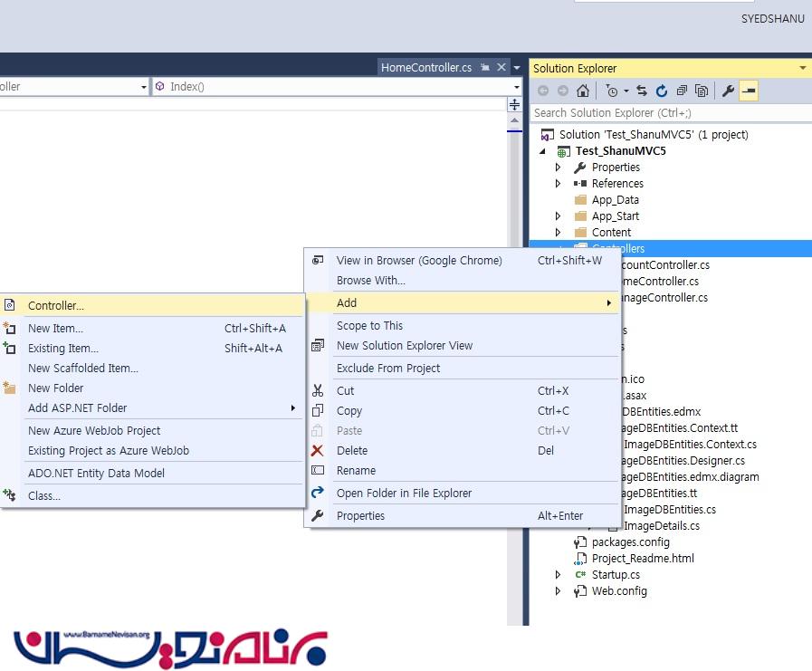Open the Index() member dropdown

517,87
